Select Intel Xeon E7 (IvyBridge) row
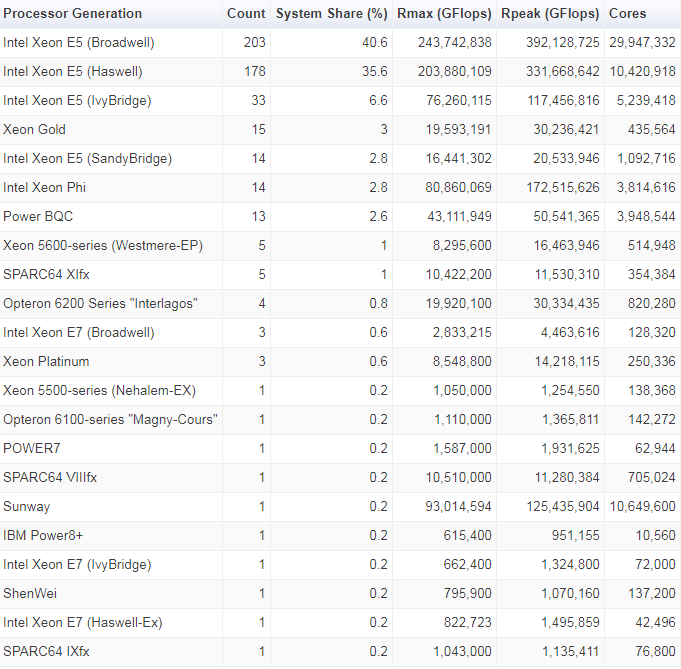Image resolution: width=681 pixels, height=669 pixels. (340, 565)
